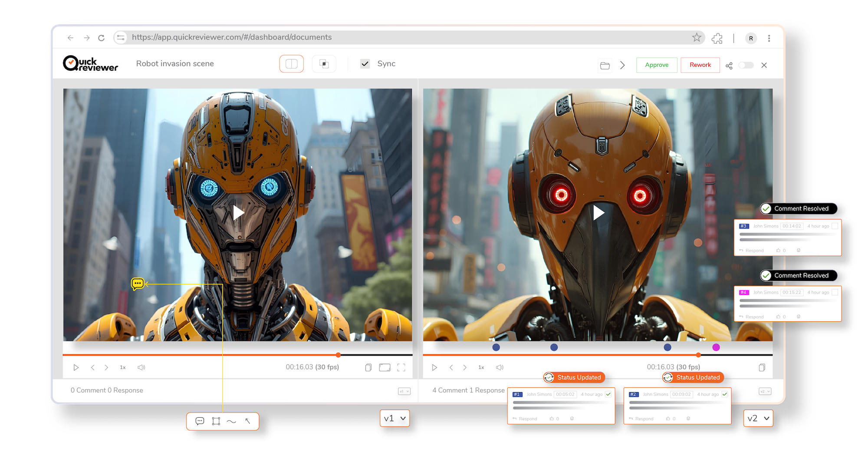Open the folder browser in the top bar
This screenshot has height=449, width=868.
point(605,65)
